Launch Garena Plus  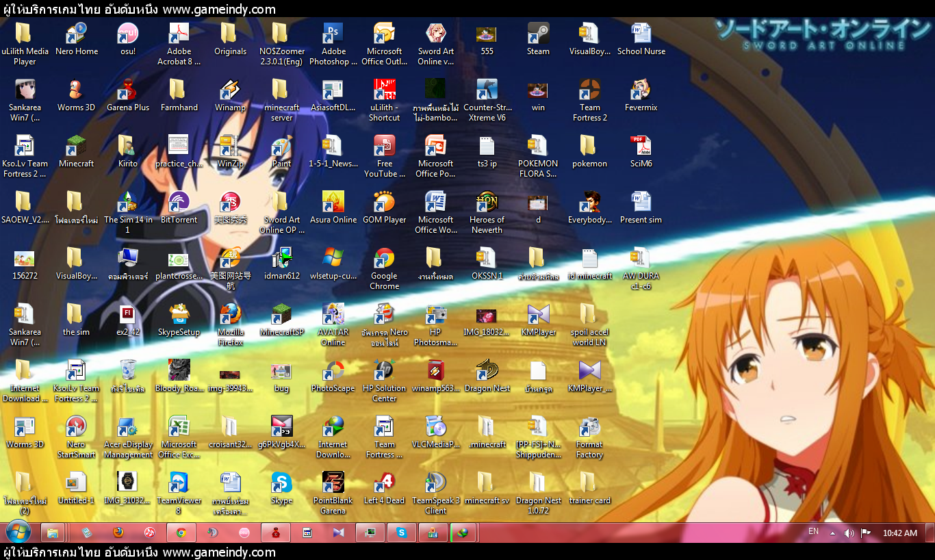pos(128,95)
